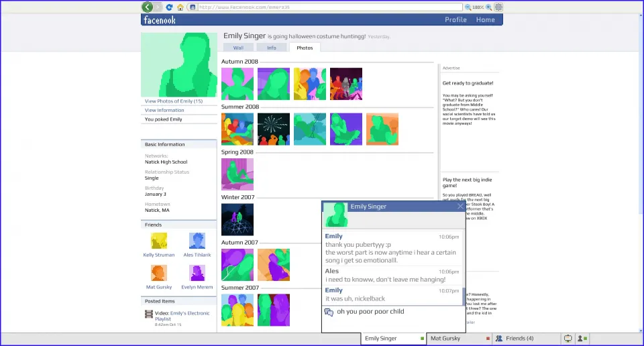Viewport: 644px width, 346px height.
Task: Open Evelyn Merem's name link
Action: click(197, 287)
